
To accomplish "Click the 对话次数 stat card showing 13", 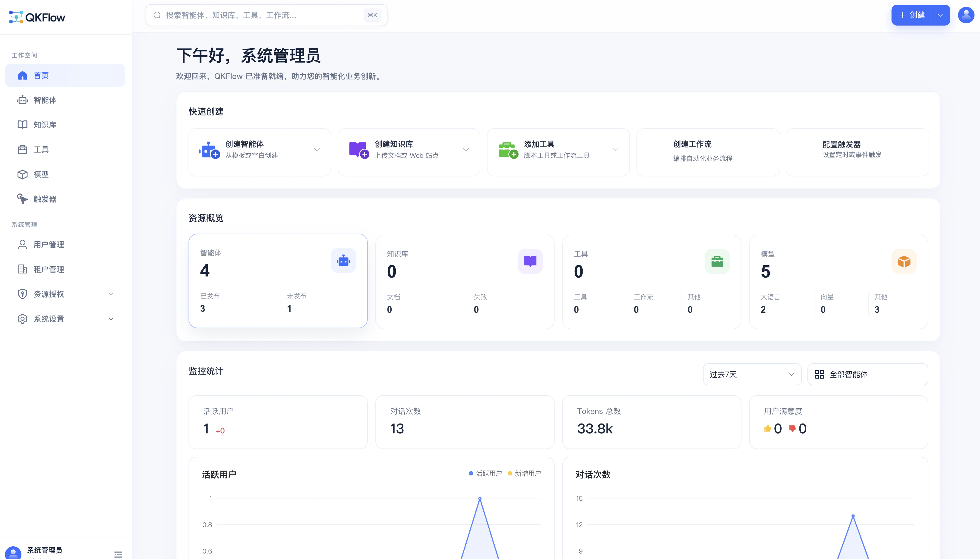I will [464, 422].
